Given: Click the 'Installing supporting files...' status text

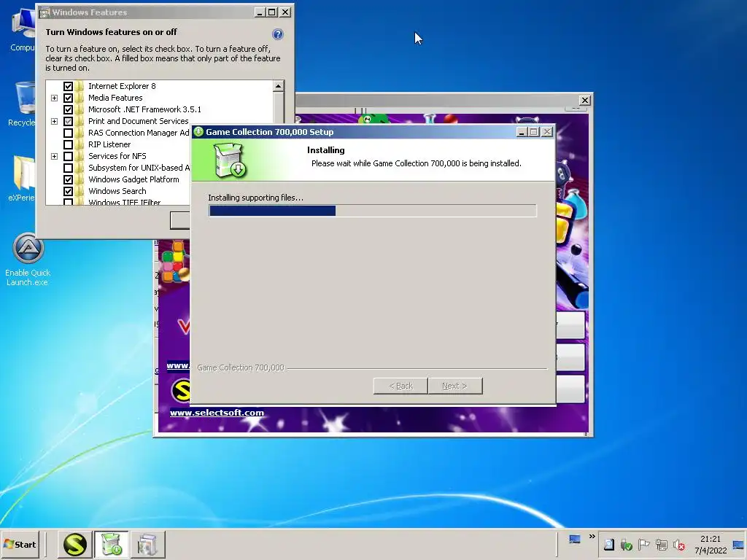Looking at the screenshot, I should click(x=255, y=198).
